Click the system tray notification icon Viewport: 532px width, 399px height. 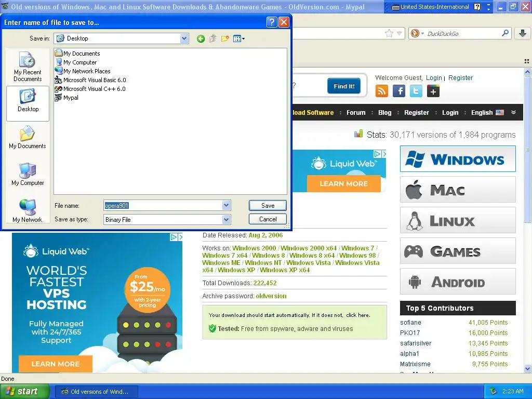494,392
